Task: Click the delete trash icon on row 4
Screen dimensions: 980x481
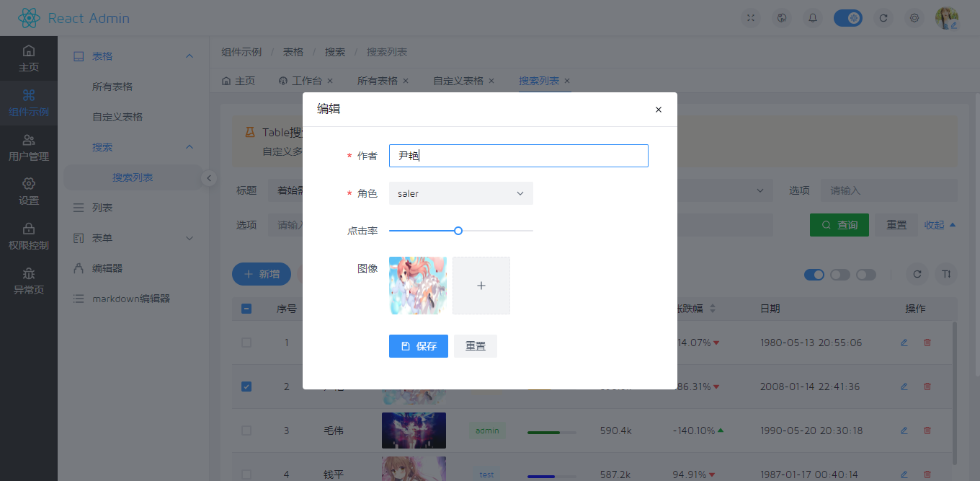Action: 927,475
